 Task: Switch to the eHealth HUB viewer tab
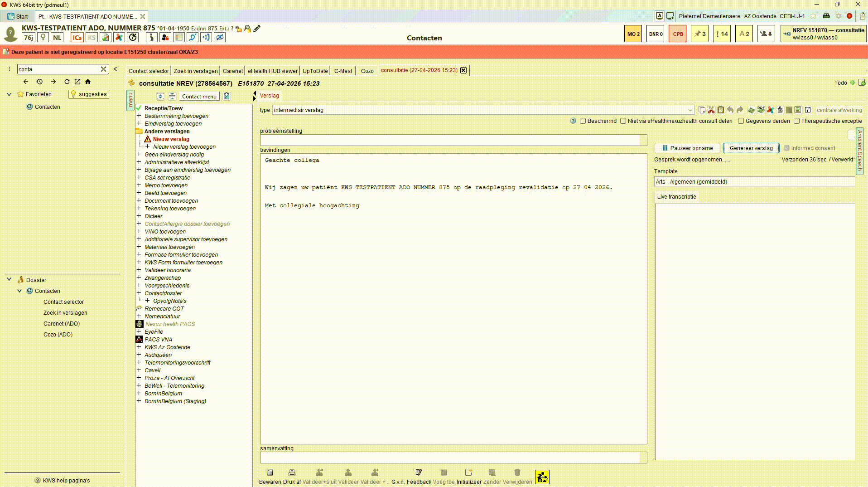tap(273, 71)
